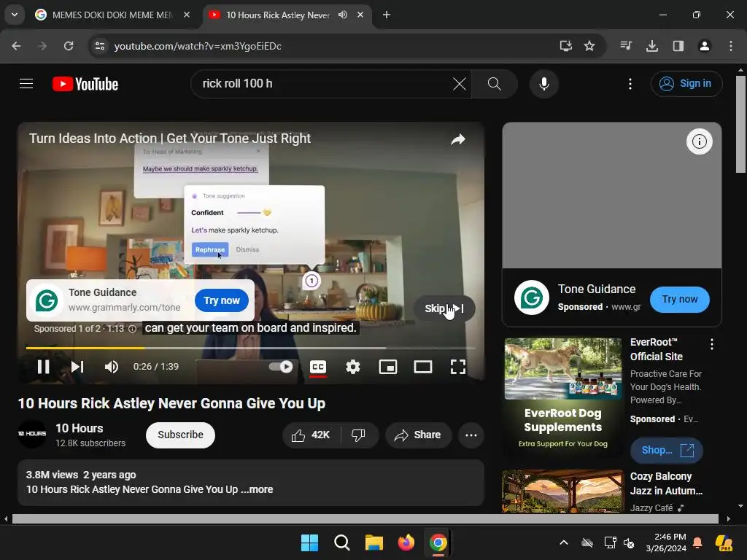
Task: Reload the page
Action: [69, 46]
